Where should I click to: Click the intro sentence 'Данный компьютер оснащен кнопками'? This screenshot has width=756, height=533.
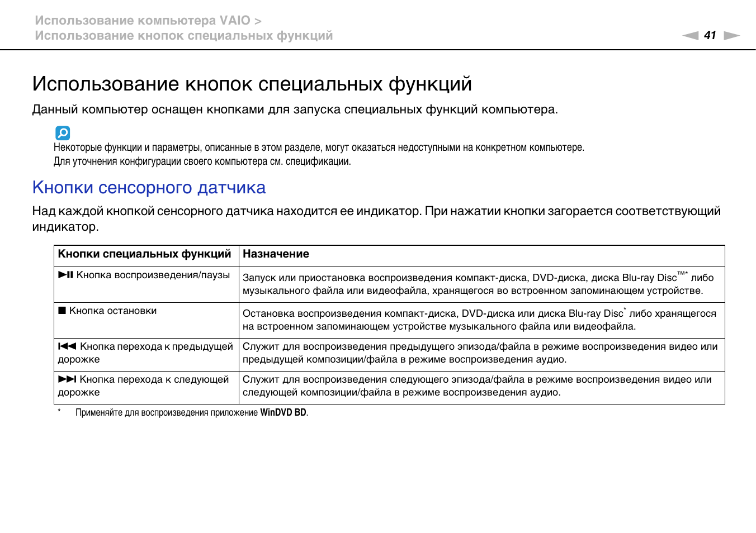click(295, 110)
